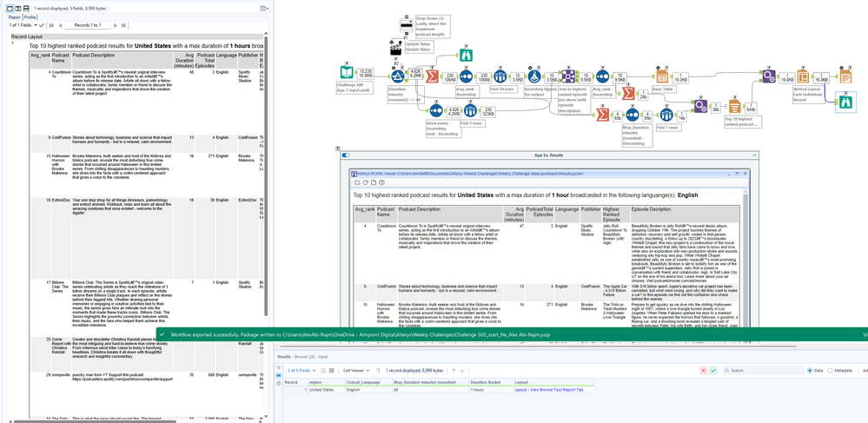Select the Layout tool Vertical Layout Each Individual
This screenshot has height=423, width=868.
803,76
